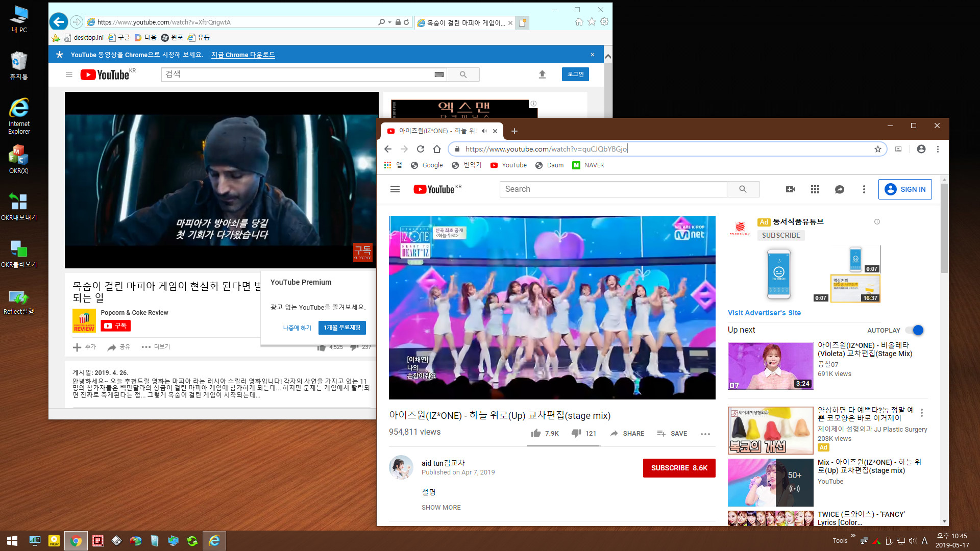Click Visit Advertiser's Site link
The height and width of the screenshot is (551, 980).
point(764,313)
